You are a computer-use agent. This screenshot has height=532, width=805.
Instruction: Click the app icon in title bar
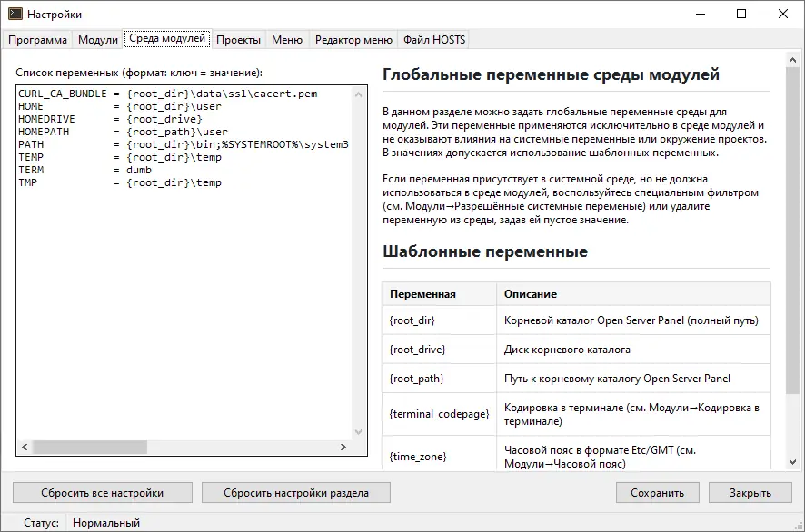tap(14, 15)
